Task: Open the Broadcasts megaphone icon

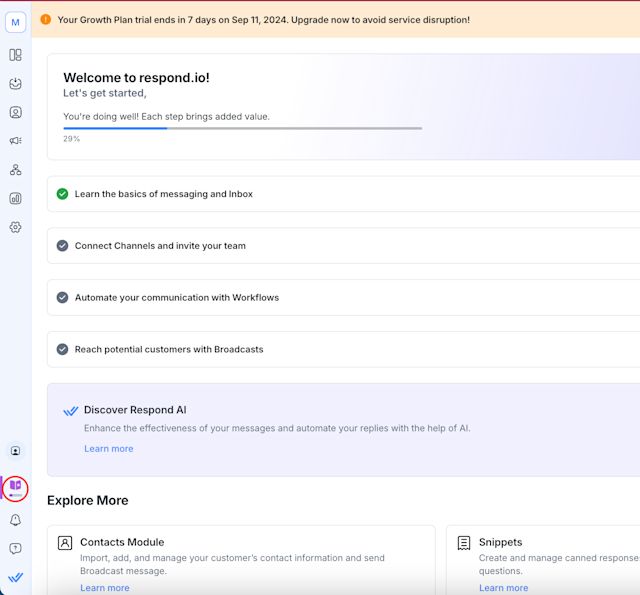Action: pos(16,141)
